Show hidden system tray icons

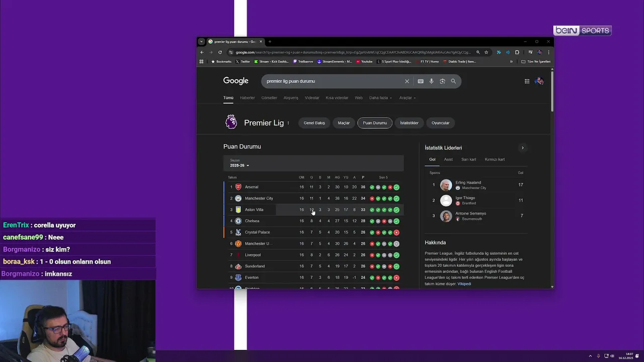[x=590, y=356]
